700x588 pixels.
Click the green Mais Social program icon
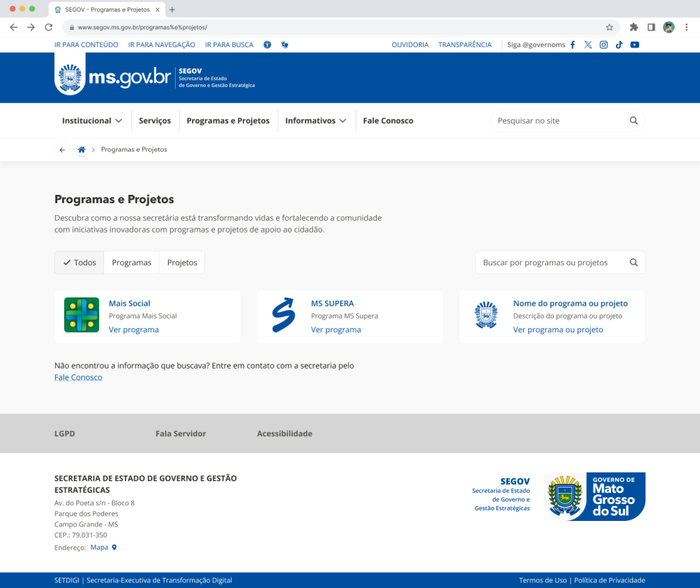81,315
